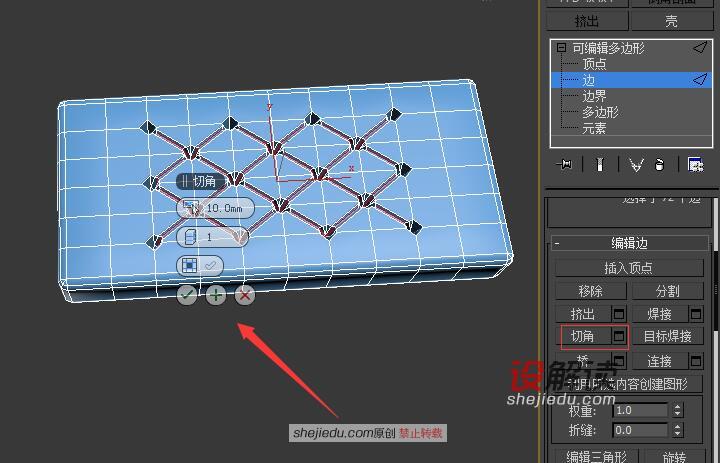Toggle the pin stack icon

tap(565, 164)
